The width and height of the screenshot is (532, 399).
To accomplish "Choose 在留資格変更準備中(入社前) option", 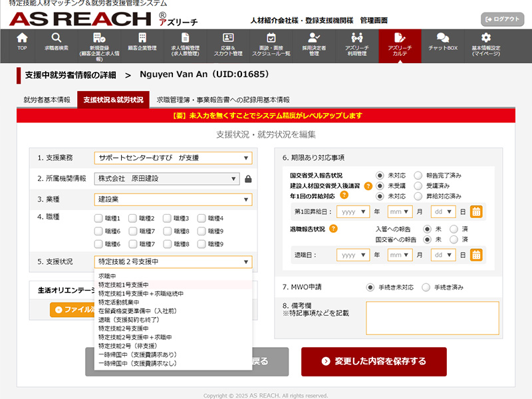I will pos(173,311).
